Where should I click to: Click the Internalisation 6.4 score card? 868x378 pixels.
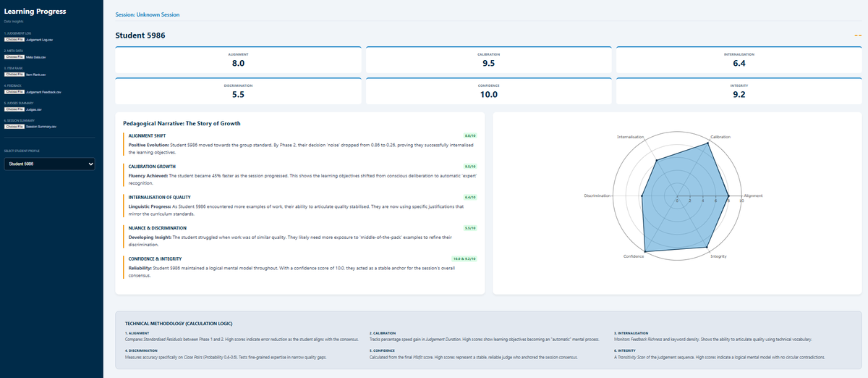point(739,59)
